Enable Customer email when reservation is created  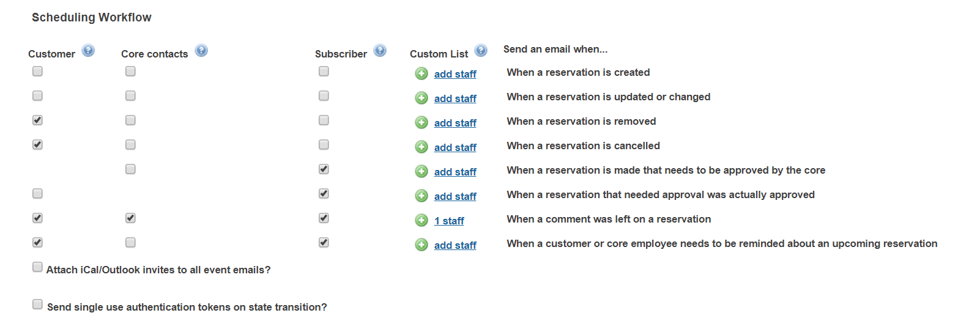tap(37, 72)
